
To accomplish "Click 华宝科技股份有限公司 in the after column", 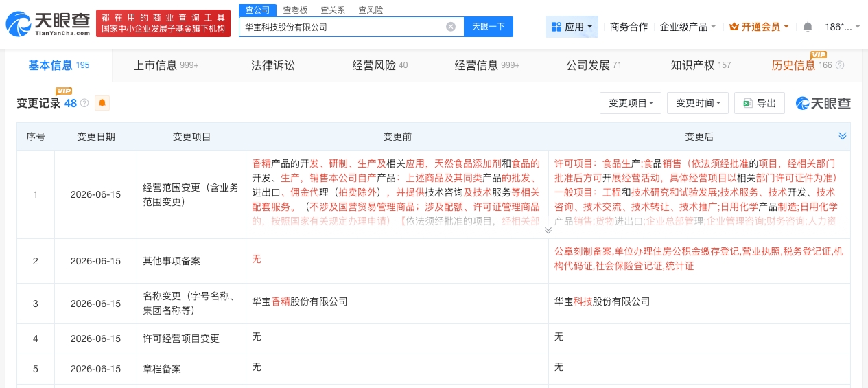I will [602, 301].
